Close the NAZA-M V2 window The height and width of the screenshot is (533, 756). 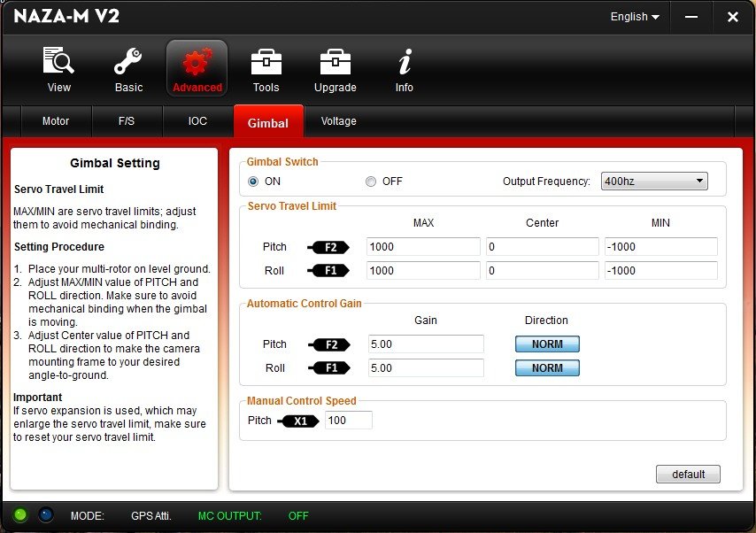pos(732,17)
